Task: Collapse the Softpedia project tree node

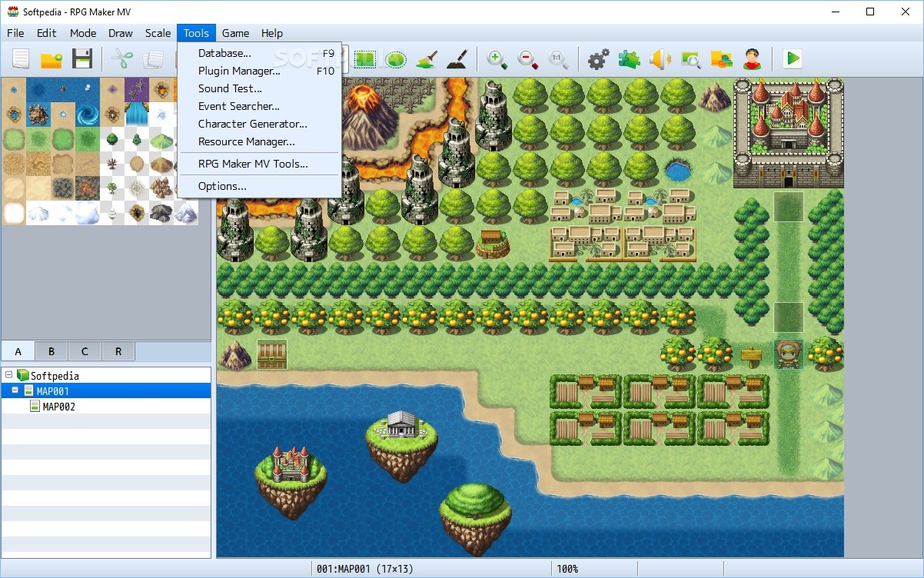Action: 8,376
